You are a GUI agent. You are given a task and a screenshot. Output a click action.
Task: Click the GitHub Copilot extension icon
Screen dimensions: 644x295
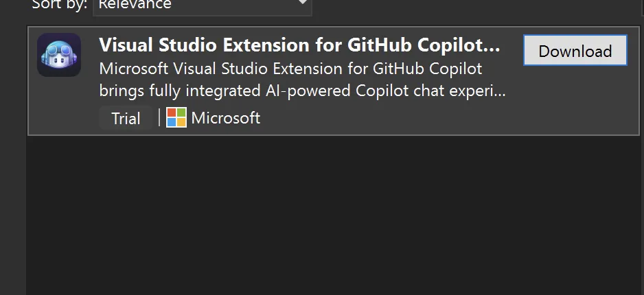point(59,55)
